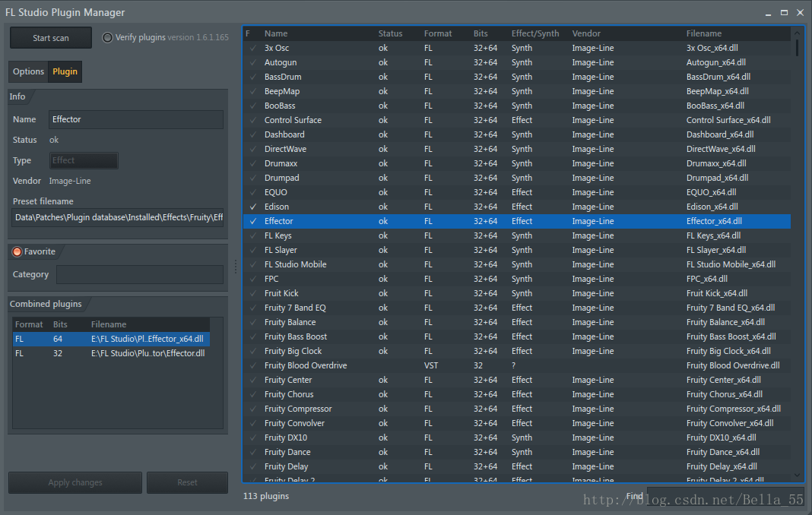
Task: Select the Fruity Delay plugin row
Action: 517,467
